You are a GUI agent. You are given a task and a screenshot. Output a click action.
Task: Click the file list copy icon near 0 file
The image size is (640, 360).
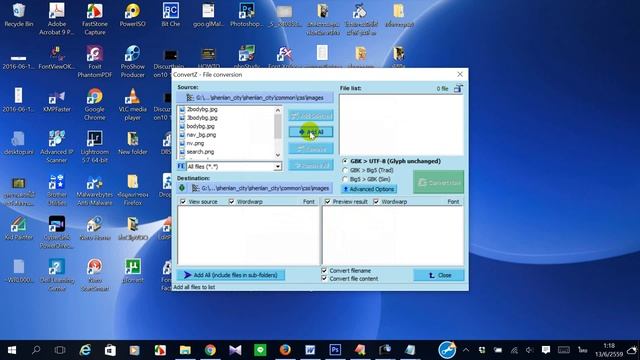pos(458,89)
